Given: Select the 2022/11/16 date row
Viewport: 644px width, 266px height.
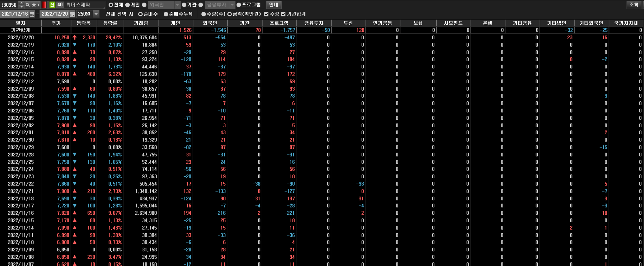Looking at the screenshot, I should [322, 213].
